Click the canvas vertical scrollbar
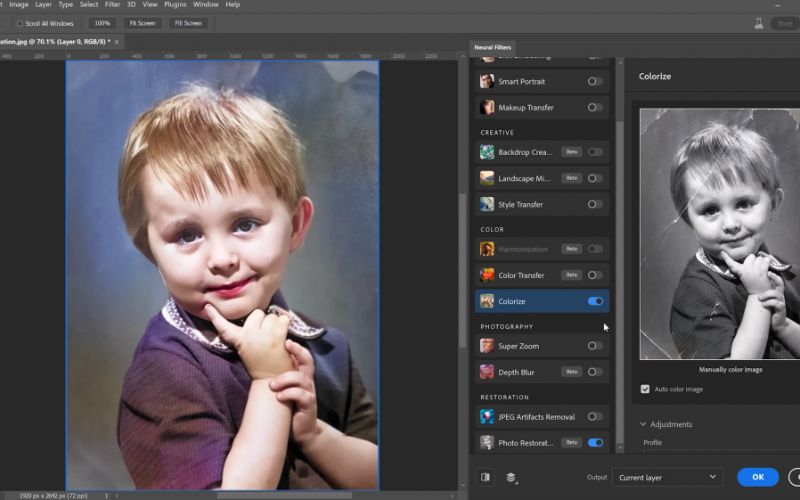The width and height of the screenshot is (800, 500). [x=462, y=270]
